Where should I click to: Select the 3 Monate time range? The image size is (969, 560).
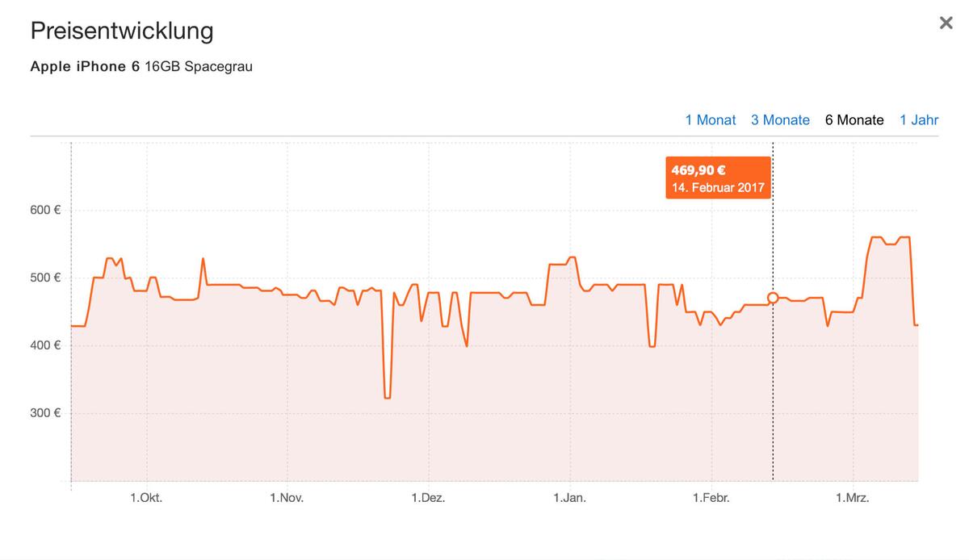[780, 120]
